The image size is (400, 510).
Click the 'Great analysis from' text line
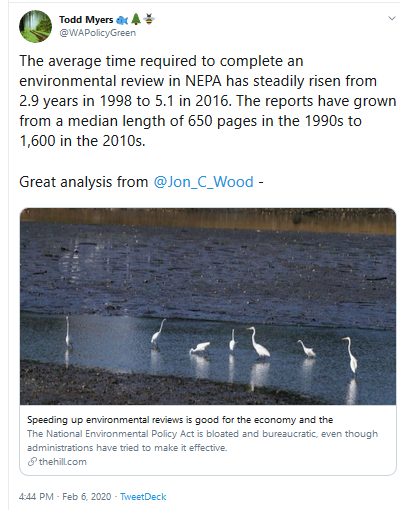(x=83, y=182)
